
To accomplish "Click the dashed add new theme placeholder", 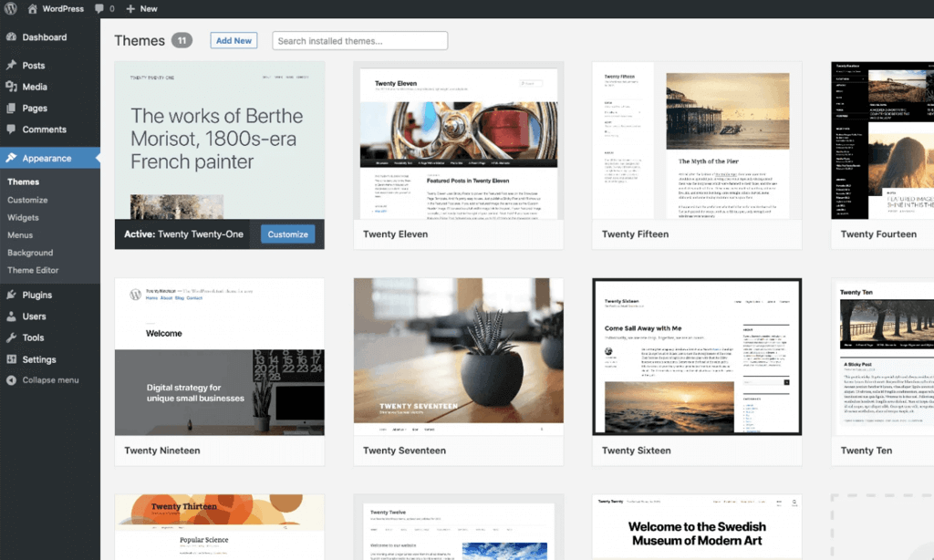I will point(883,527).
